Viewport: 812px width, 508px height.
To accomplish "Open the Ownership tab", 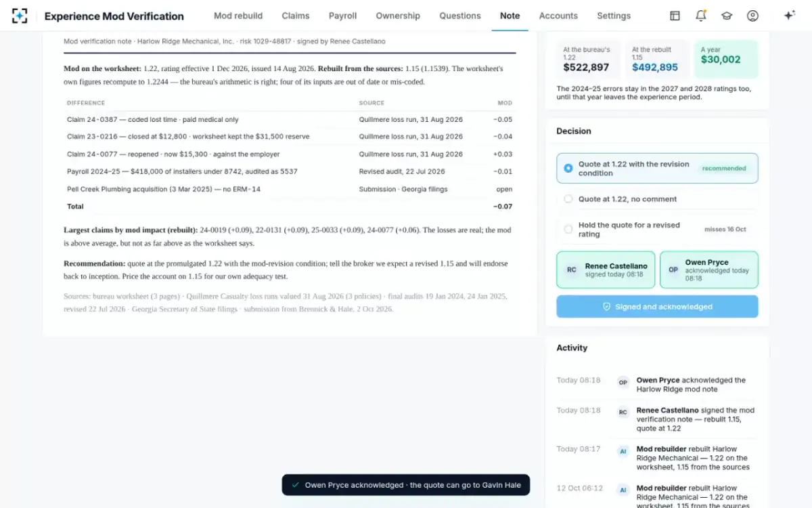I will click(x=398, y=16).
